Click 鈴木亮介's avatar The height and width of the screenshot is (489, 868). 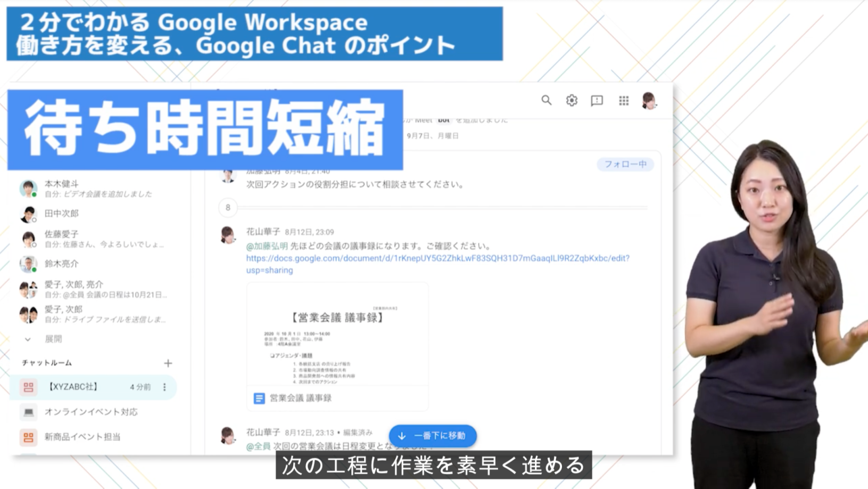tap(28, 264)
